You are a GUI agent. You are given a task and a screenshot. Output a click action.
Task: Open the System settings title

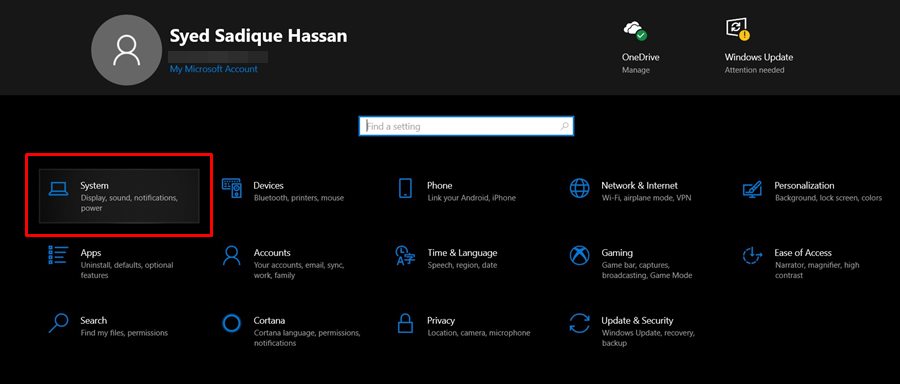click(95, 185)
